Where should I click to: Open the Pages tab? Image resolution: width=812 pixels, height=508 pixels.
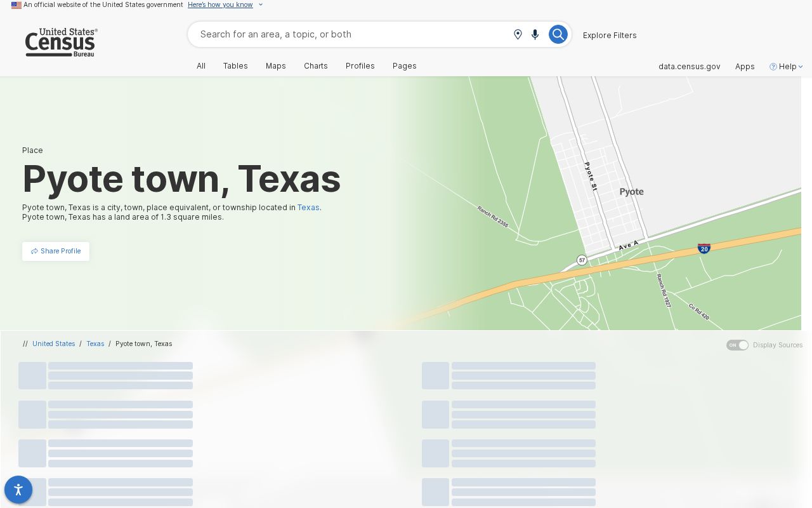(x=405, y=66)
